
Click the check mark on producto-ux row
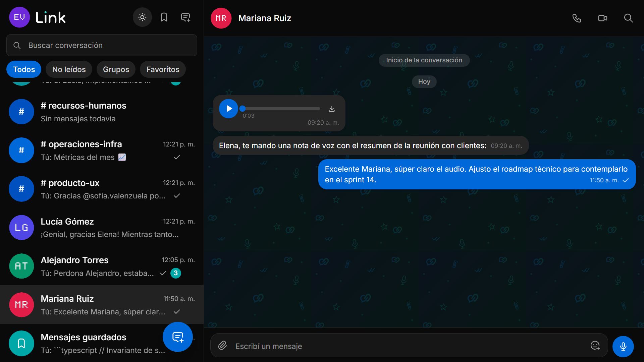[177, 196]
